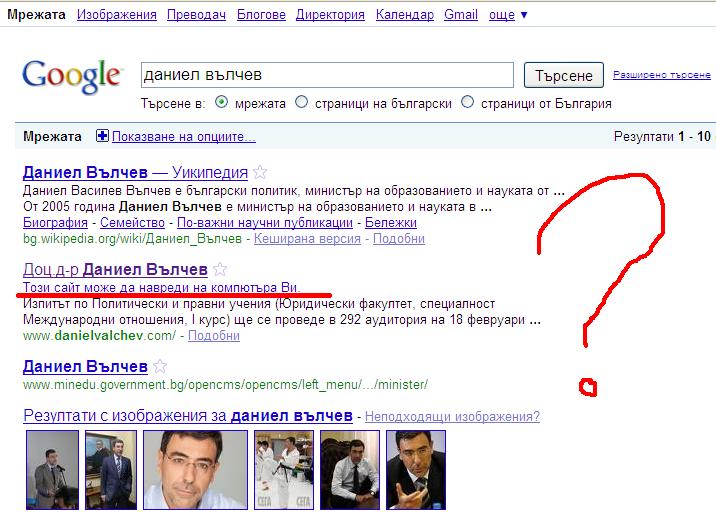
Task: Open the Преводач link in top bar
Action: tap(196, 15)
